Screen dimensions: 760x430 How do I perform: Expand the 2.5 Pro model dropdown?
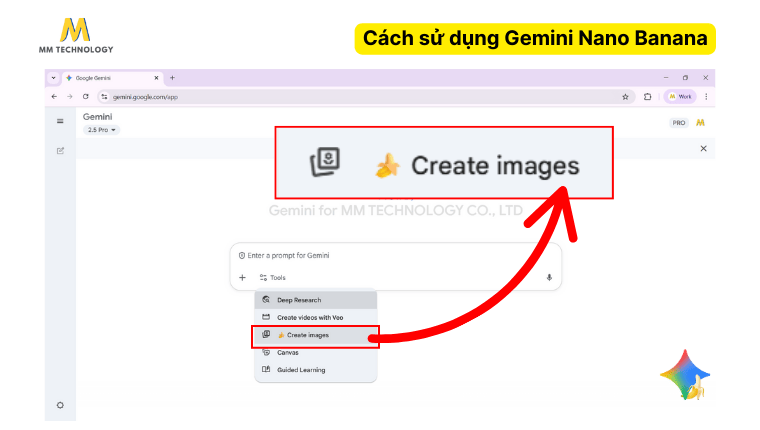(x=101, y=130)
